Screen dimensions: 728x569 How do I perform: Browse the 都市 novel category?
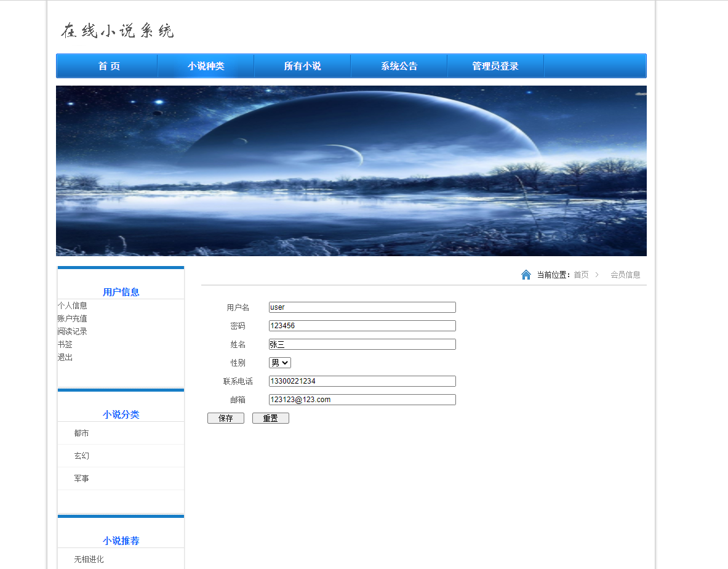click(x=81, y=433)
